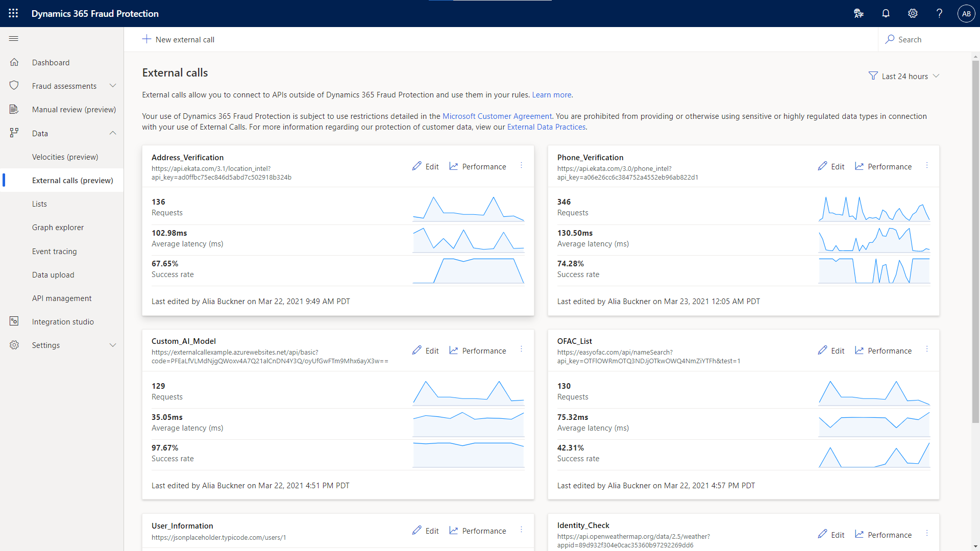Open Integration studio from the sidebar

click(63, 321)
